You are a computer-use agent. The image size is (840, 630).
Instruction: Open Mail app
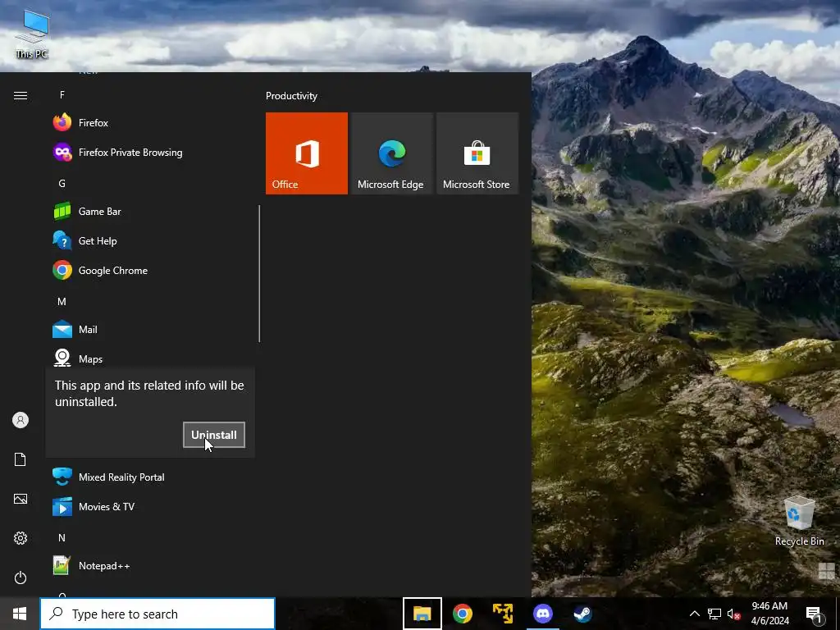[152, 329]
